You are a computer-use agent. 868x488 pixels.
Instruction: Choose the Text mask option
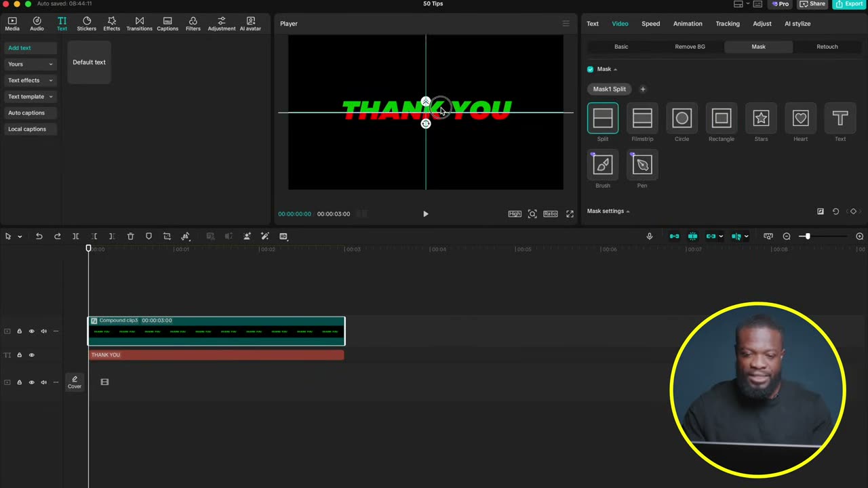click(840, 119)
